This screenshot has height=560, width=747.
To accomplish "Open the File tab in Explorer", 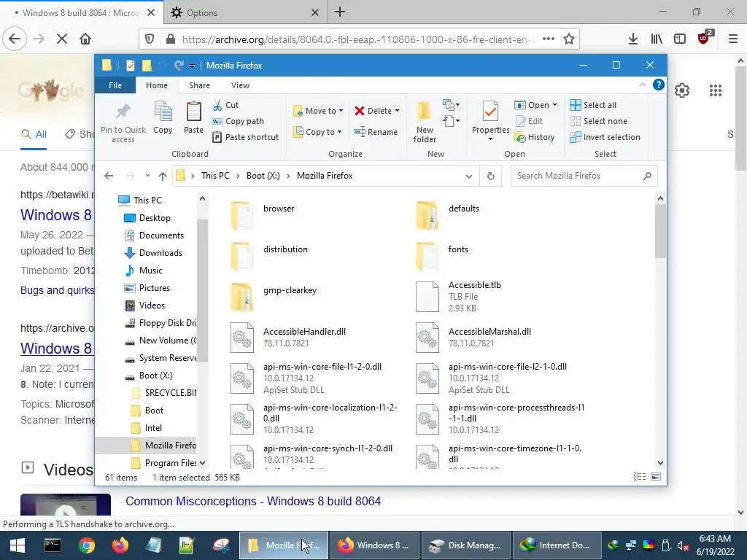I will click(x=115, y=85).
